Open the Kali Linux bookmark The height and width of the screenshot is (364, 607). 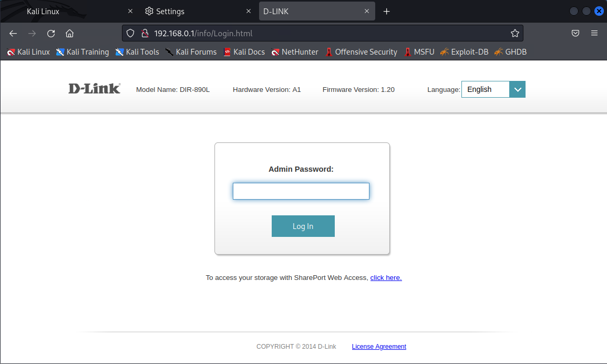(x=28, y=52)
